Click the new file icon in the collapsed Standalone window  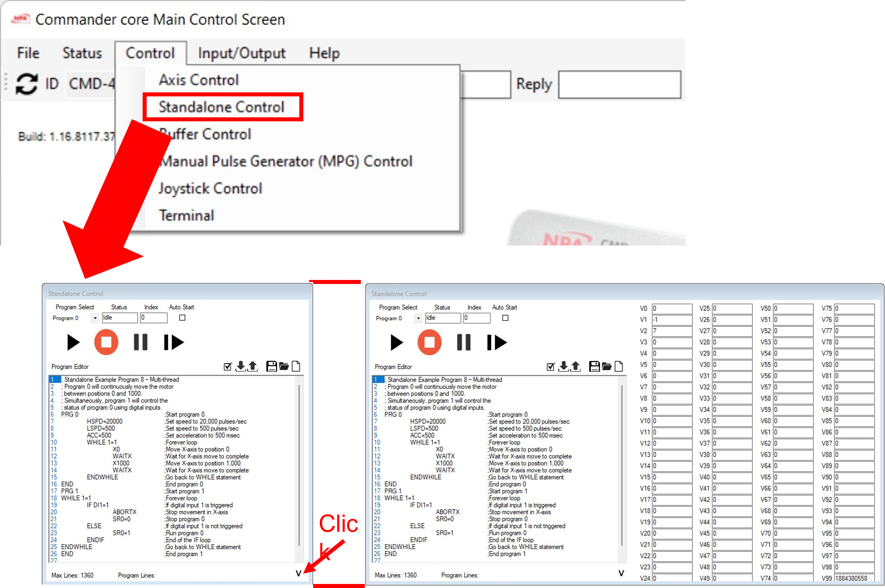tap(296, 366)
